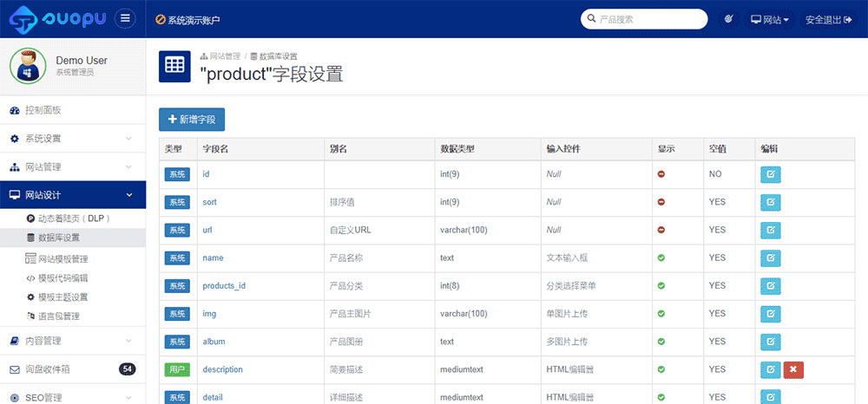Click the red display status for url

coord(661,230)
